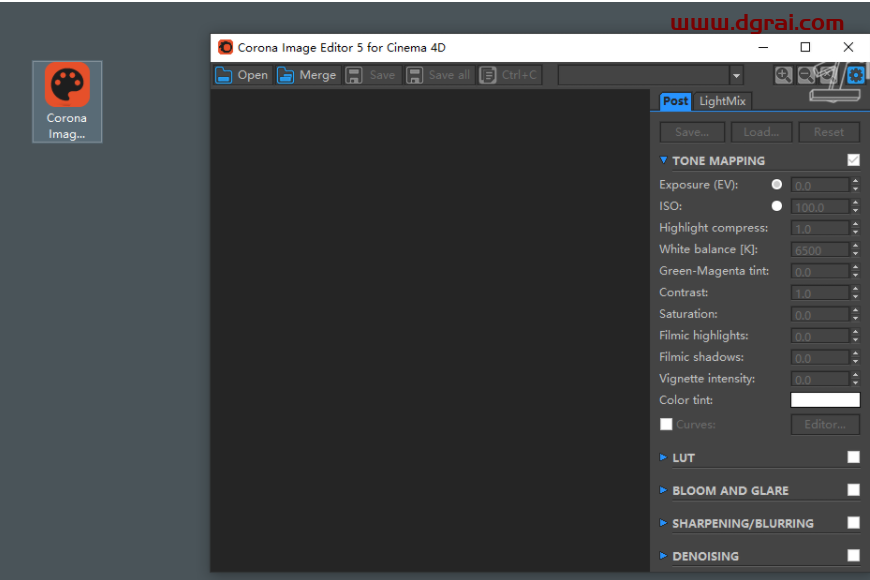This screenshot has width=870, height=580.
Task: Click the zoom in magnifier icon
Action: (783, 75)
